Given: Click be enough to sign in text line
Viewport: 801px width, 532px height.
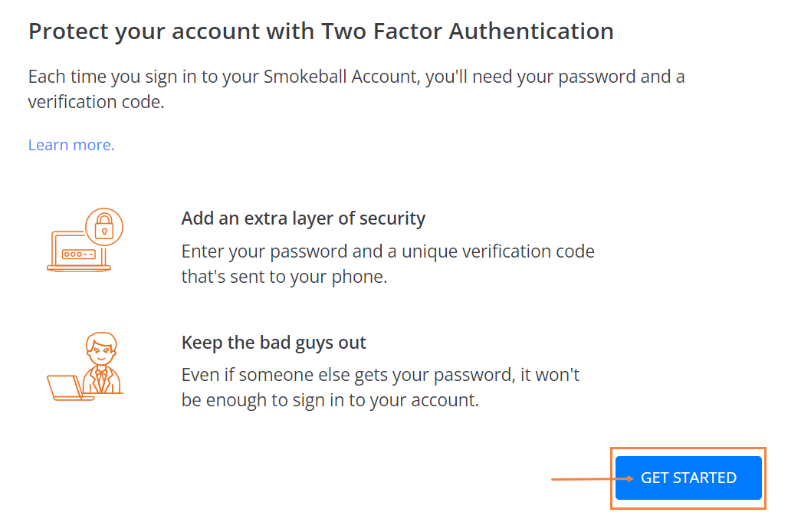Looking at the screenshot, I should point(330,400).
